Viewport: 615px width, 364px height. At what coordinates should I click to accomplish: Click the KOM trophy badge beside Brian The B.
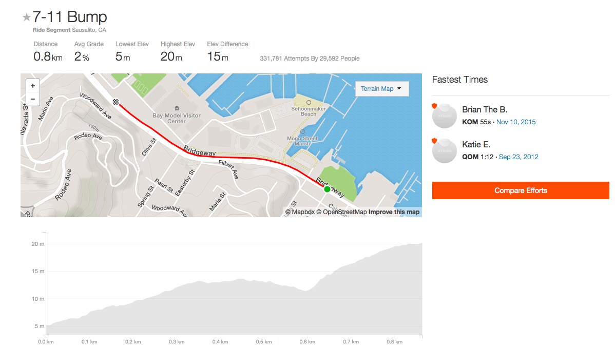point(435,104)
